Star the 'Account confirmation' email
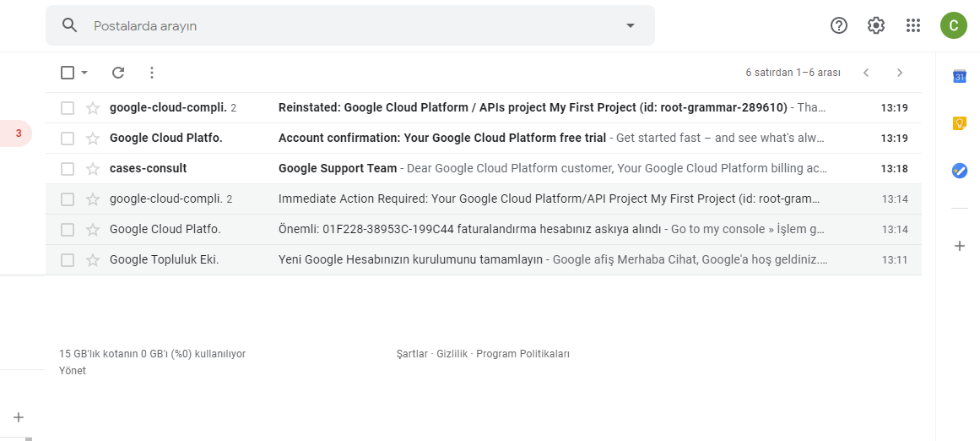The height and width of the screenshot is (441, 980). point(93,139)
